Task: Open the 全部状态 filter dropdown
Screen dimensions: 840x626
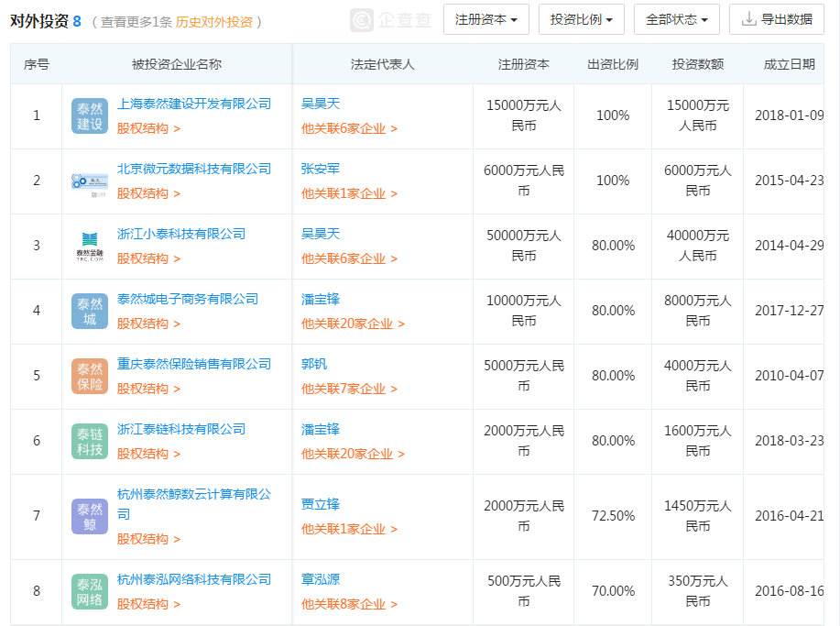Action: click(677, 19)
